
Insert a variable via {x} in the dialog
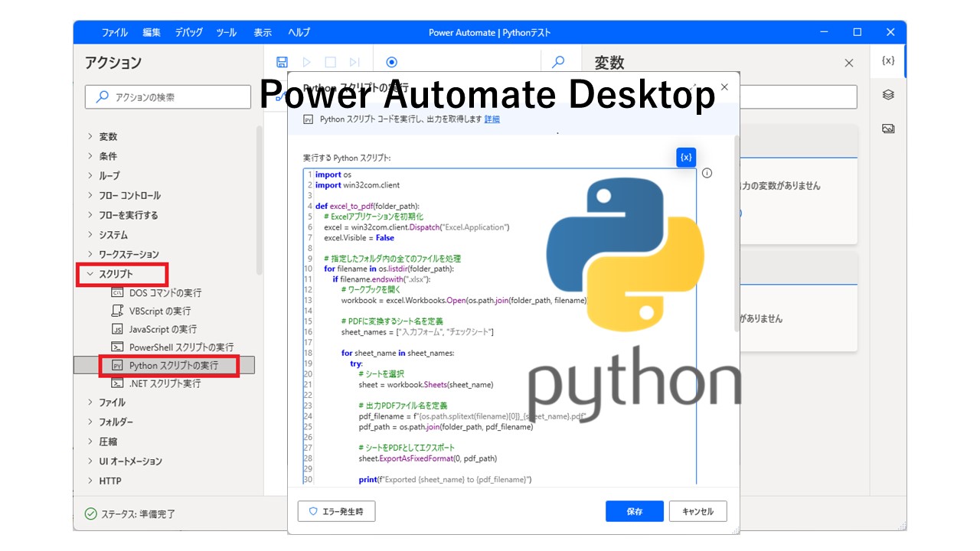pyautogui.click(x=685, y=157)
